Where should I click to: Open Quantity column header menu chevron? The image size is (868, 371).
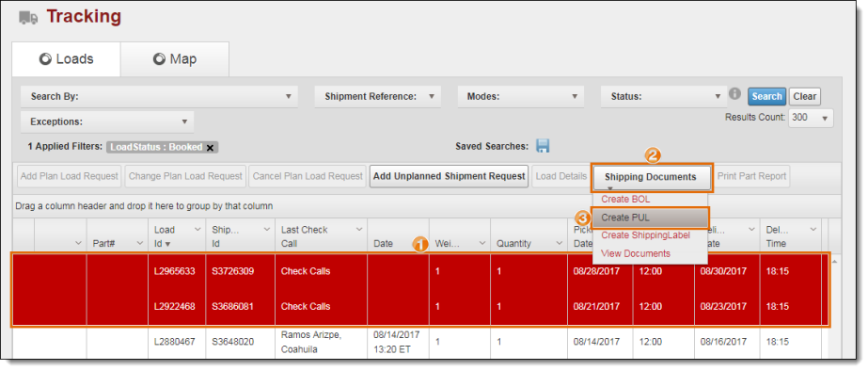pos(560,243)
